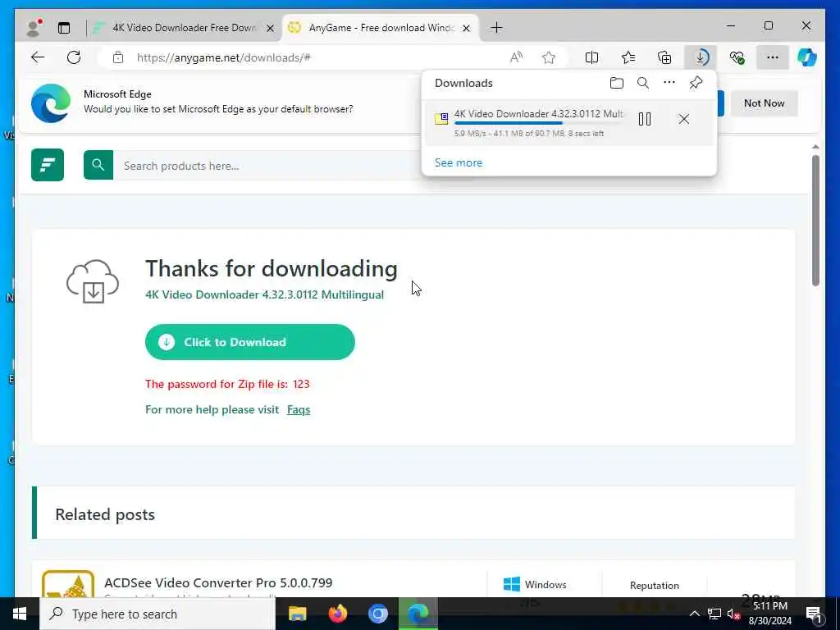Open the Favorites list icon
Image resolution: width=840 pixels, height=630 pixels.
click(628, 57)
